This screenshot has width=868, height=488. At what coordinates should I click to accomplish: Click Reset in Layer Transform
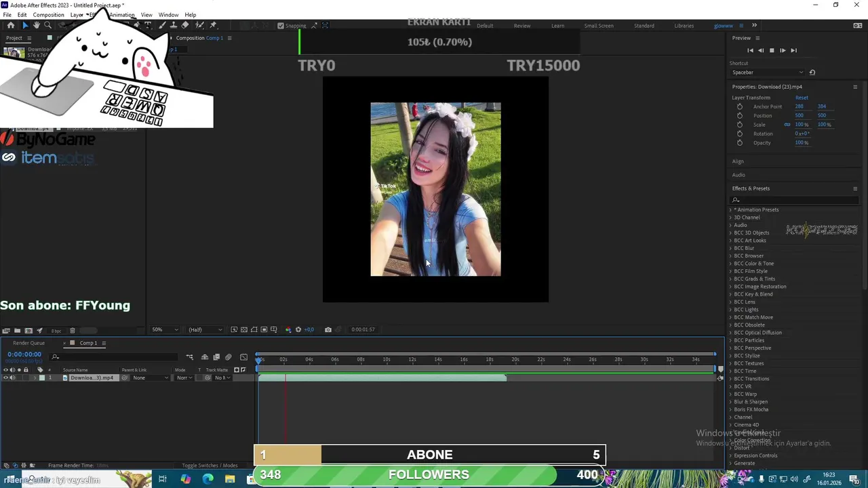(x=802, y=98)
